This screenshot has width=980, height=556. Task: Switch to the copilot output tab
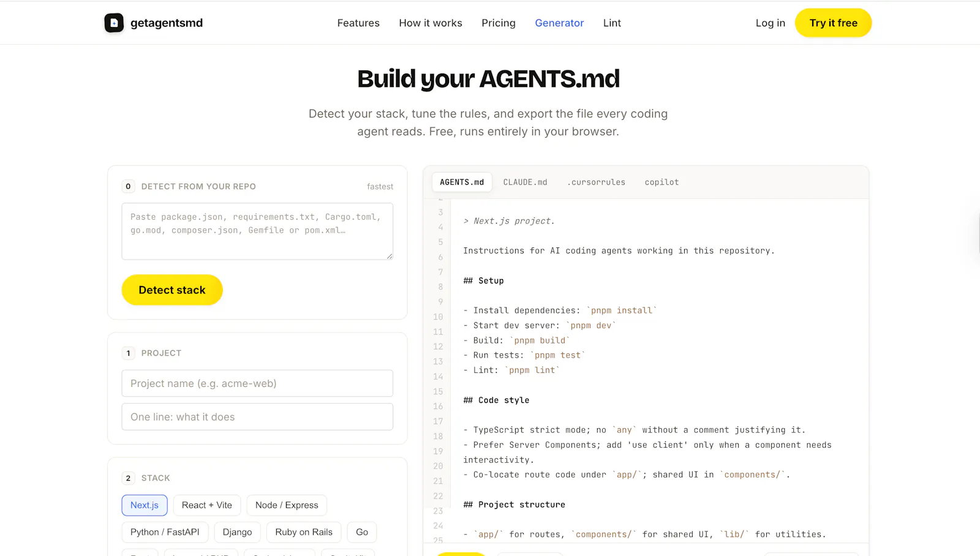[x=661, y=182]
